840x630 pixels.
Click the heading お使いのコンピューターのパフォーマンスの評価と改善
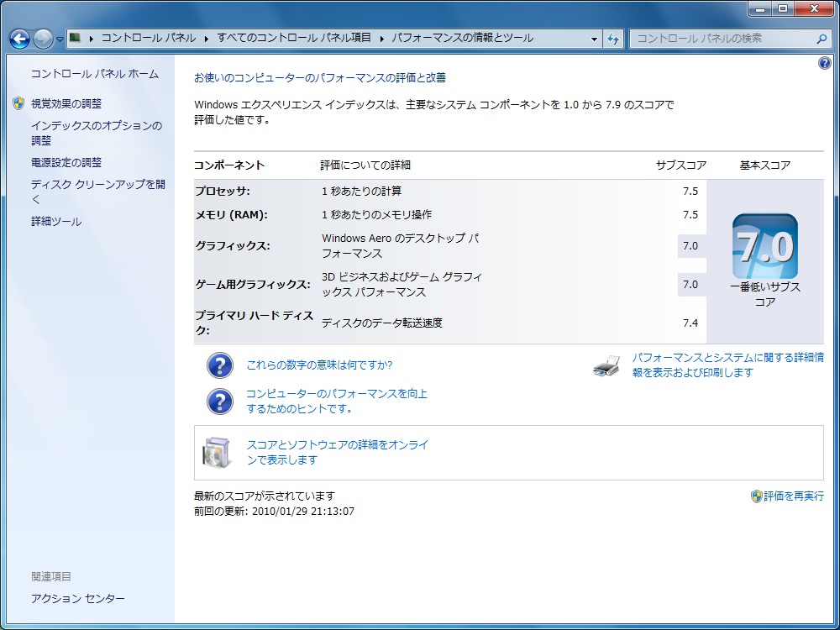pyautogui.click(x=320, y=77)
